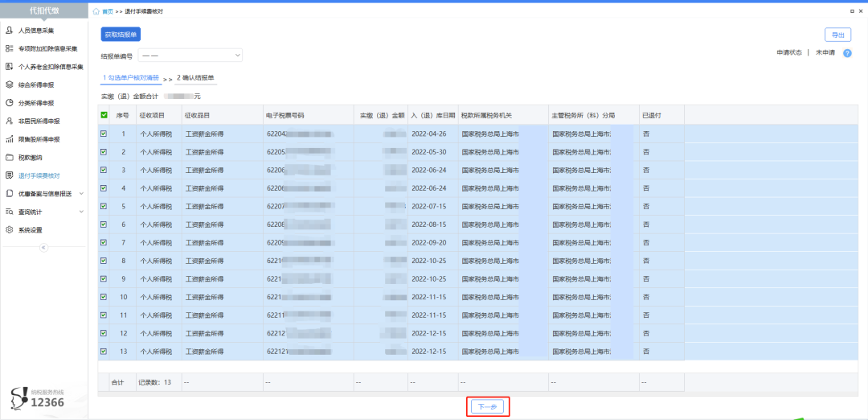Open 限售股所得申报 in sidebar

click(39, 139)
